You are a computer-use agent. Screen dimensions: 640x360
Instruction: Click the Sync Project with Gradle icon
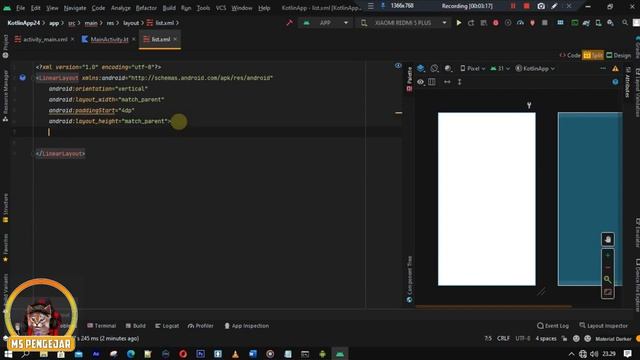click(x=587, y=23)
